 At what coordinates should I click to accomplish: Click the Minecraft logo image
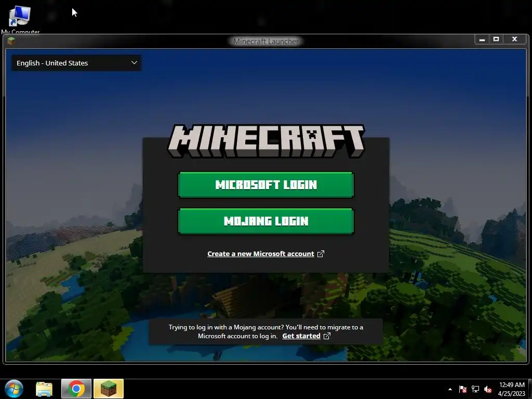click(266, 141)
